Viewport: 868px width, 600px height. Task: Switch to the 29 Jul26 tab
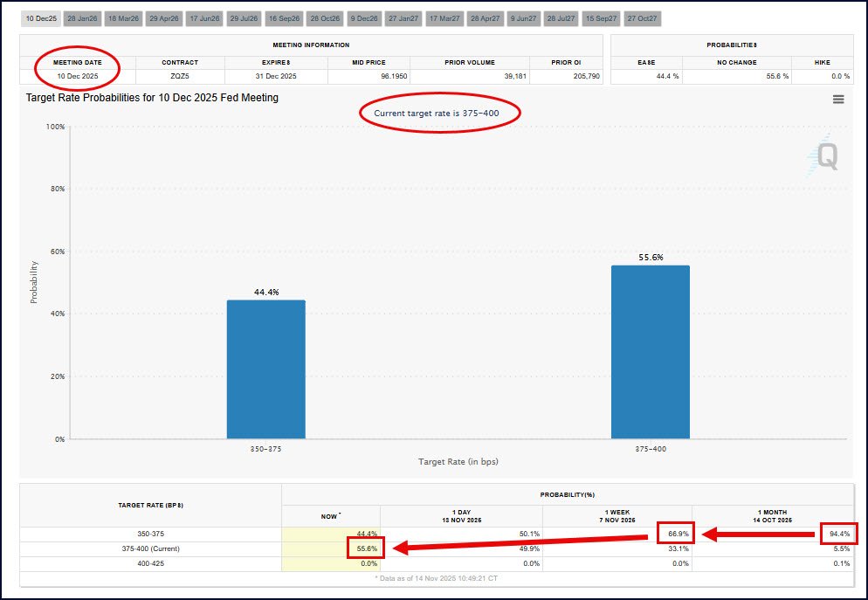coord(245,18)
